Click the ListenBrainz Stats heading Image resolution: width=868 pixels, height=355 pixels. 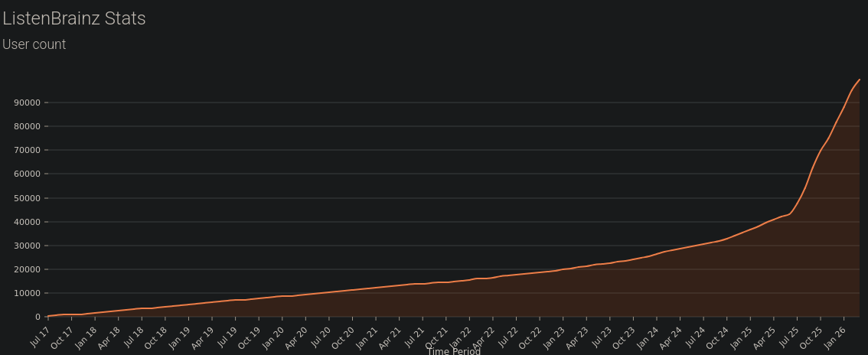coord(74,18)
